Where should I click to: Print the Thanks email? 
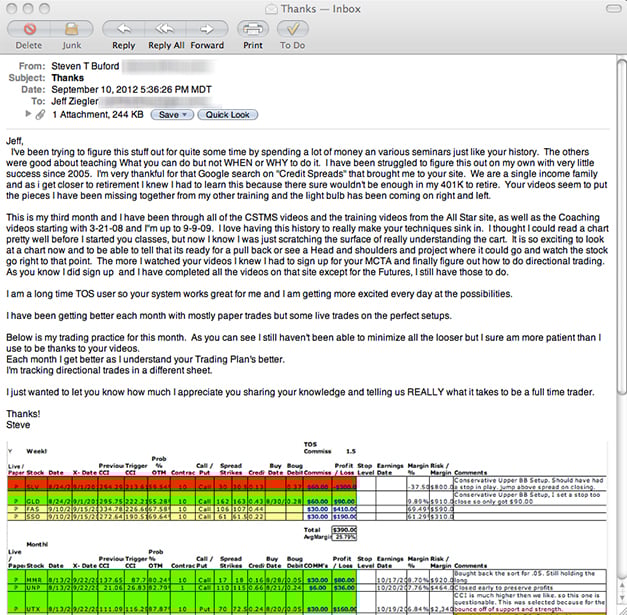point(253,29)
